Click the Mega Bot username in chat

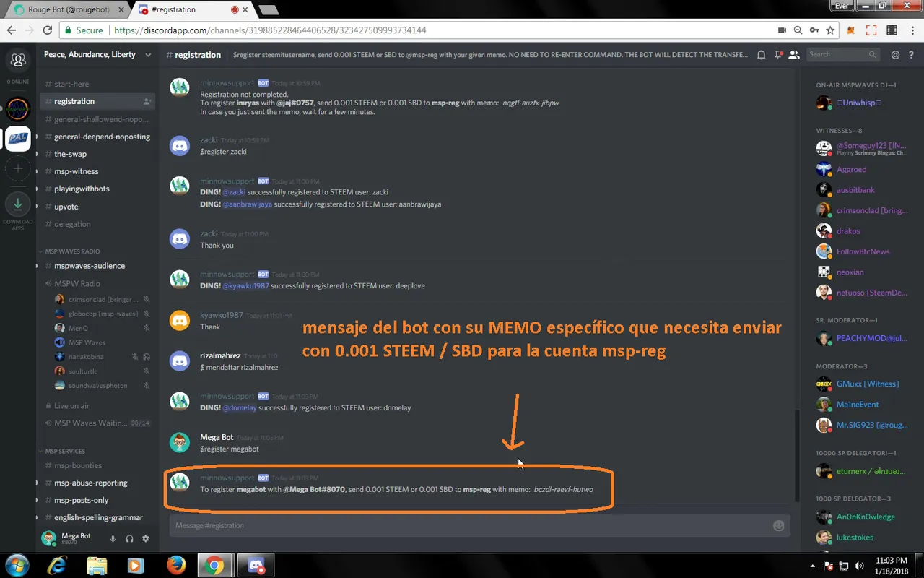click(217, 437)
